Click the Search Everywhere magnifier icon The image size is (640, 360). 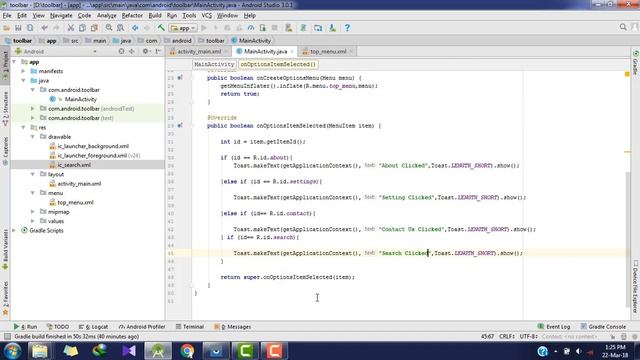[x=623, y=27]
